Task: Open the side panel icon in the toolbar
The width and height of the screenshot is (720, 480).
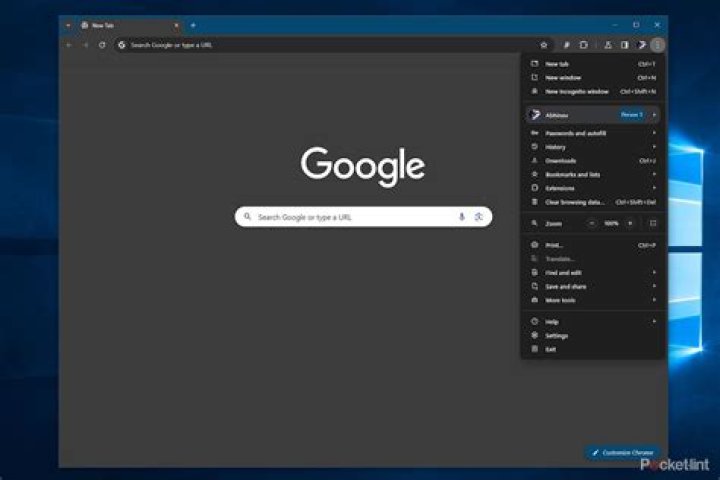Action: (x=624, y=45)
